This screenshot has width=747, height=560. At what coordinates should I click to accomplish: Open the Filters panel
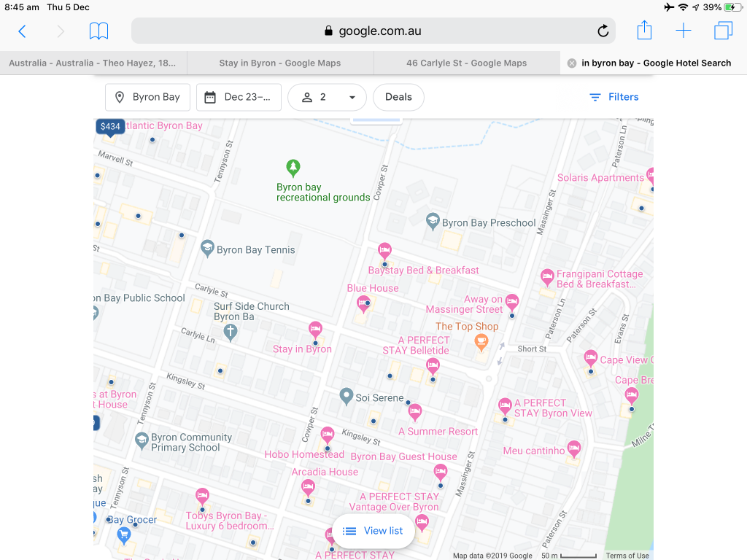coord(614,97)
